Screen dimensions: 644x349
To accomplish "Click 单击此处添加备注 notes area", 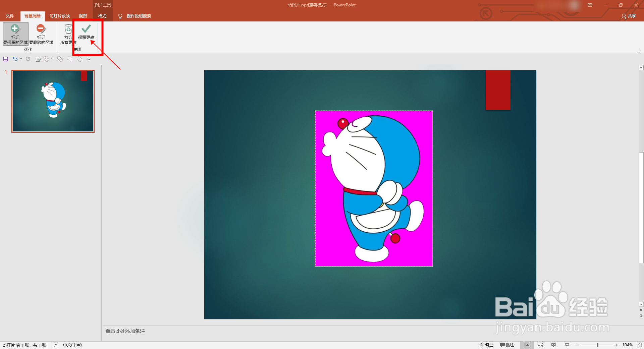I will (x=125, y=331).
